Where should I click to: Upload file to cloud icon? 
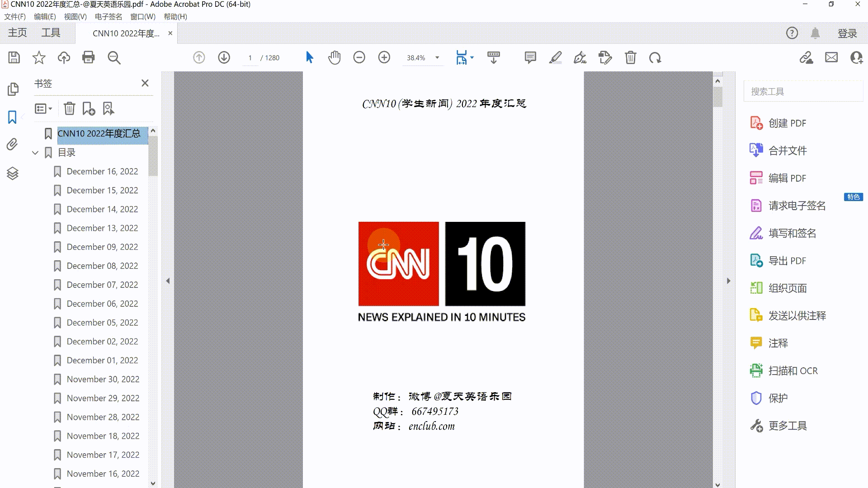pyautogui.click(x=64, y=57)
